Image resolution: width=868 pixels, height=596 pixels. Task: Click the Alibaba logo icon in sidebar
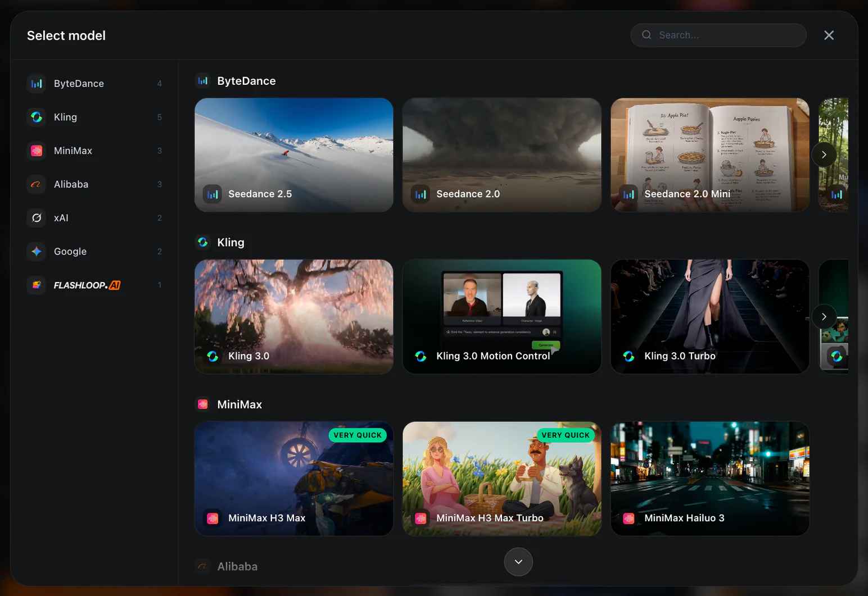click(x=37, y=184)
